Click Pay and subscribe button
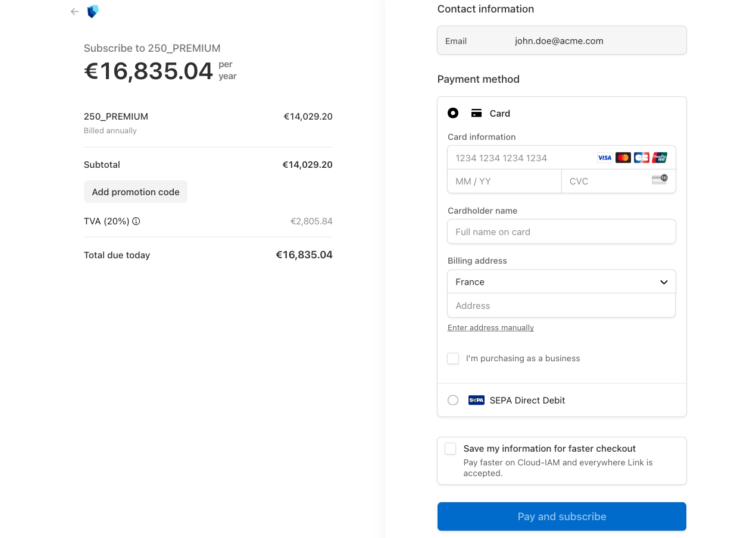The image size is (756, 538). tap(561, 517)
